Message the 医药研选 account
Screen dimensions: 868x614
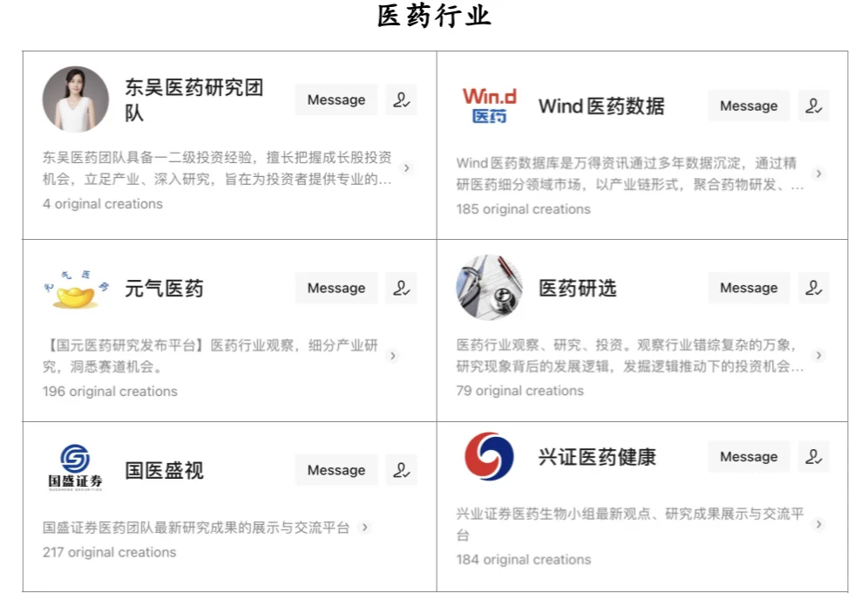click(749, 288)
